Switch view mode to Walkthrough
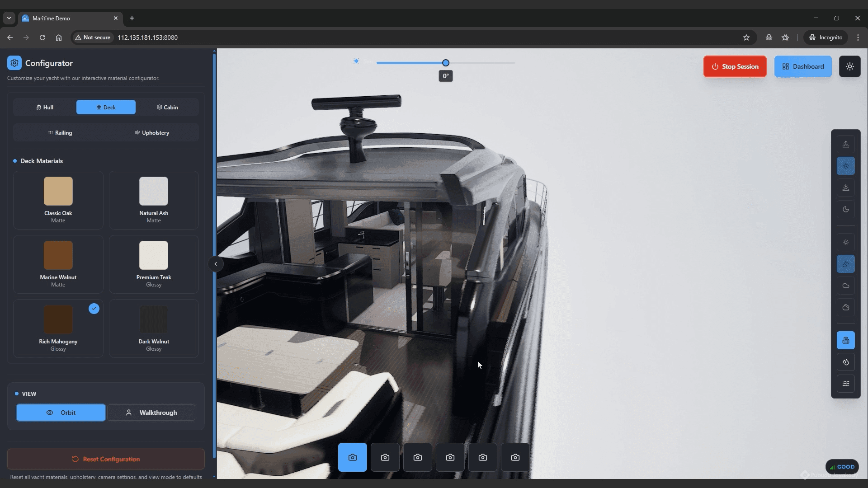This screenshot has width=868, height=488. point(151,413)
